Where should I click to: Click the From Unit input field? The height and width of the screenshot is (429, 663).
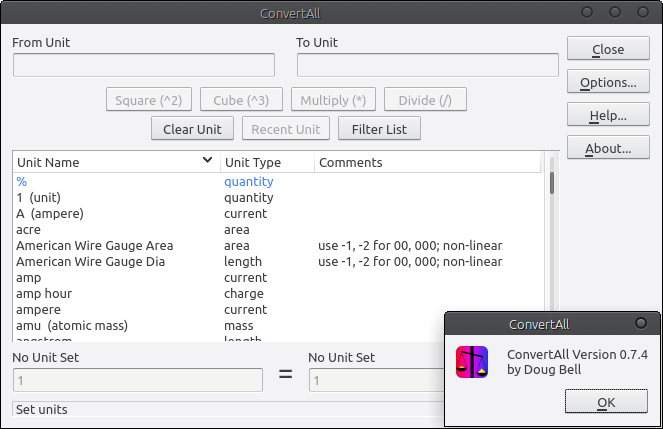click(x=144, y=65)
